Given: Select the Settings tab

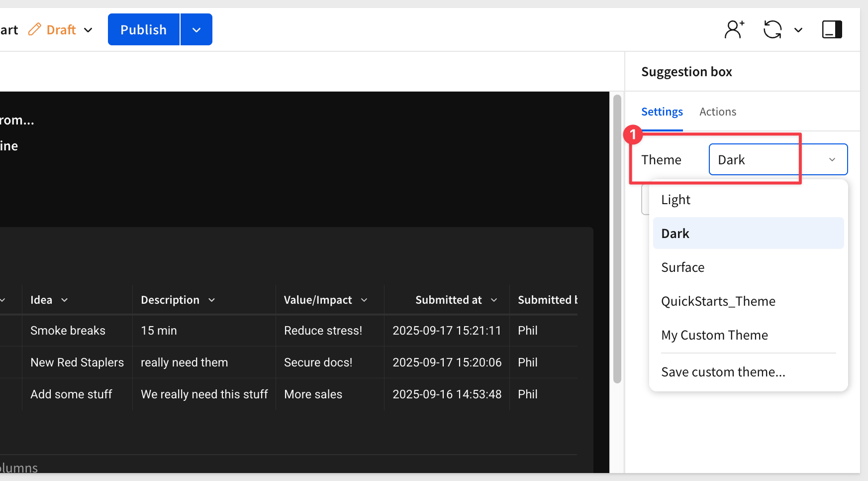Looking at the screenshot, I should click(662, 112).
